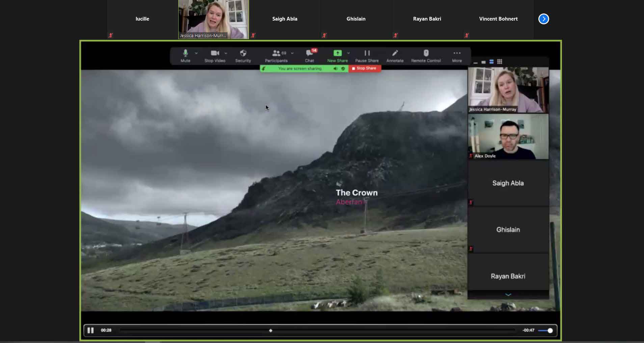
Task: Go to next participants with blue arrow
Action: (x=543, y=19)
